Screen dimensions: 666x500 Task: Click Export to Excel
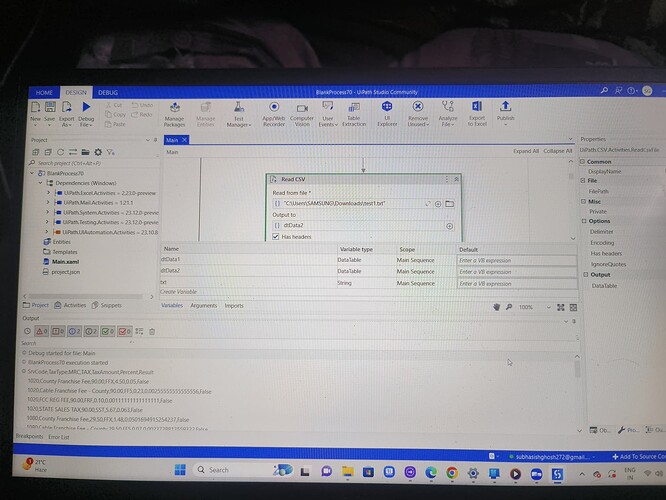[477, 113]
